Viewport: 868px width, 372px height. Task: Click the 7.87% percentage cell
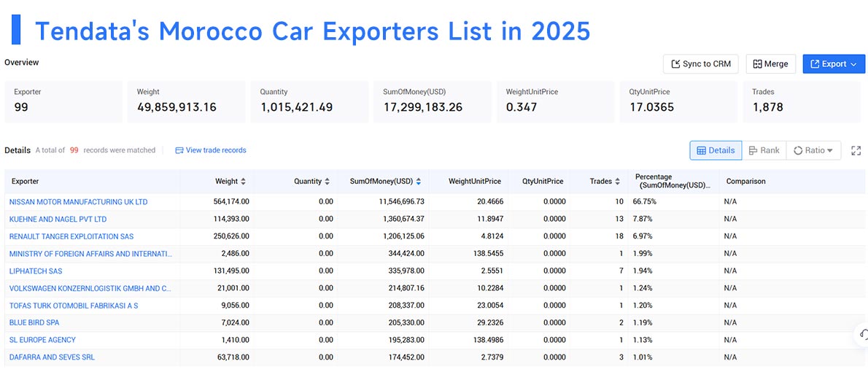643,220
